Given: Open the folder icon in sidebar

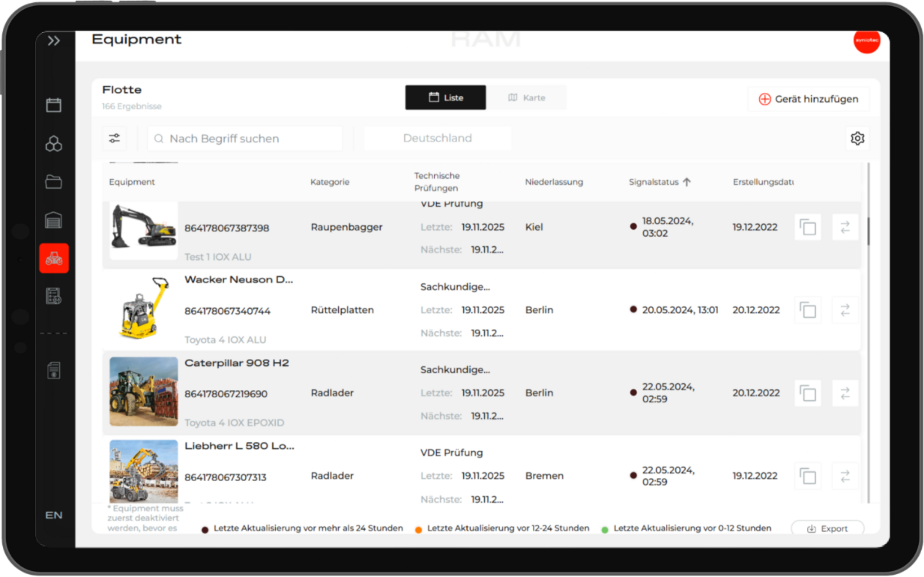Looking at the screenshot, I should pos(54,181).
